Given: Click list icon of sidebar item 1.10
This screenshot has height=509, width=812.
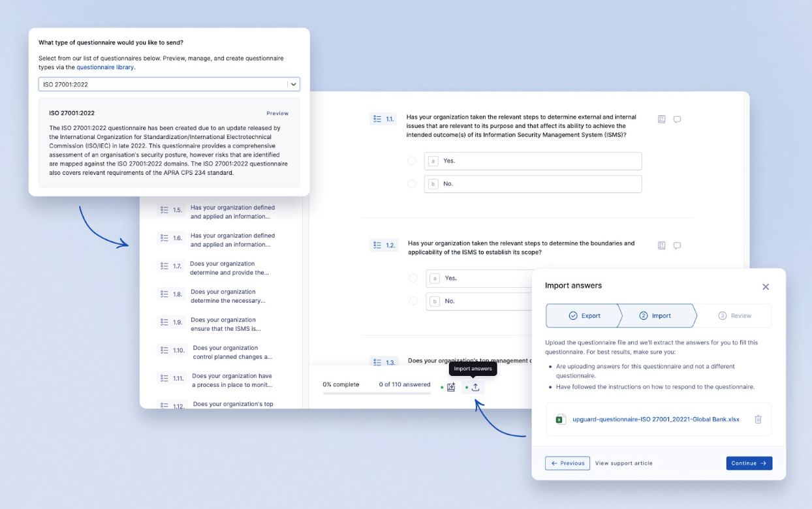Looking at the screenshot, I should 164,350.
